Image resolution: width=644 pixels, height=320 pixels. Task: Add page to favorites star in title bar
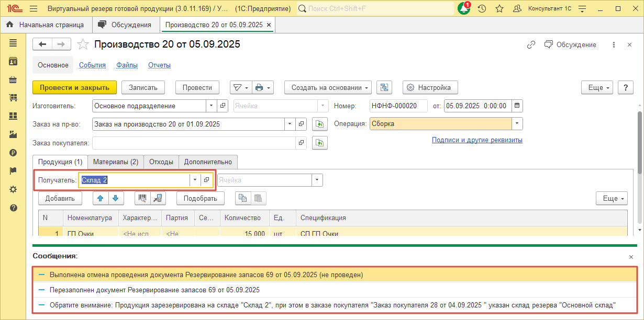[499, 9]
